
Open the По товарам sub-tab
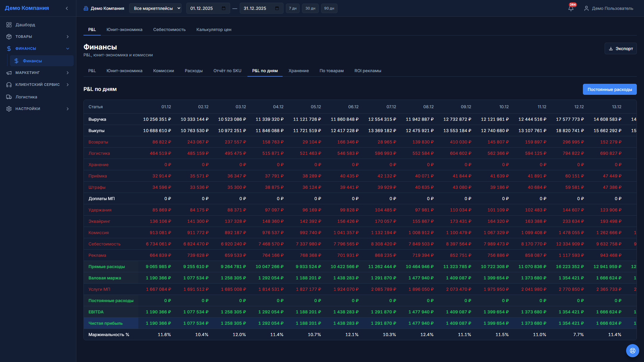(332, 71)
